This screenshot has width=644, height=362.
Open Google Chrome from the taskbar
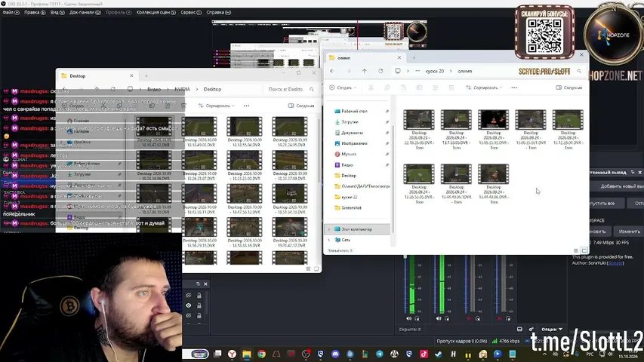pos(262,354)
